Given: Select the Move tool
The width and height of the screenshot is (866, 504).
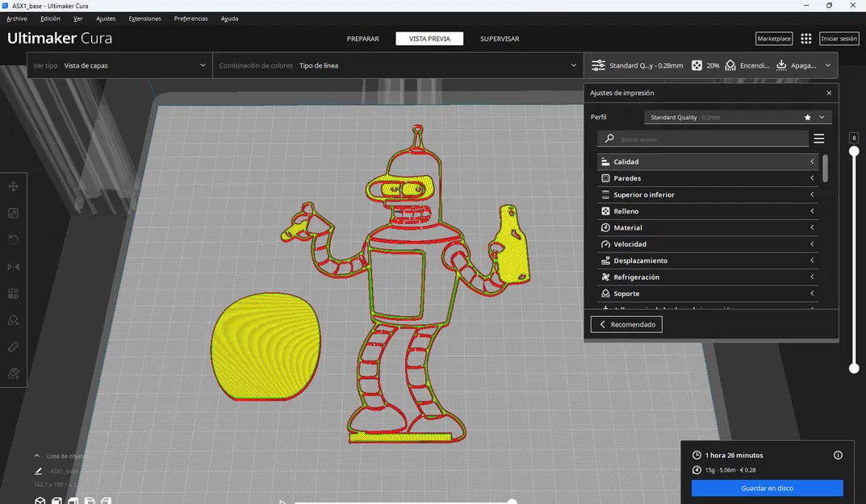Looking at the screenshot, I should click(x=13, y=185).
